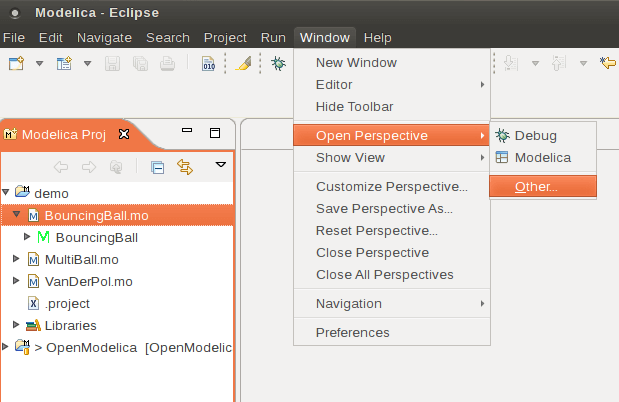Expand the MultiBall.mo tree node
Image resolution: width=619 pixels, height=402 pixels.
[17, 259]
